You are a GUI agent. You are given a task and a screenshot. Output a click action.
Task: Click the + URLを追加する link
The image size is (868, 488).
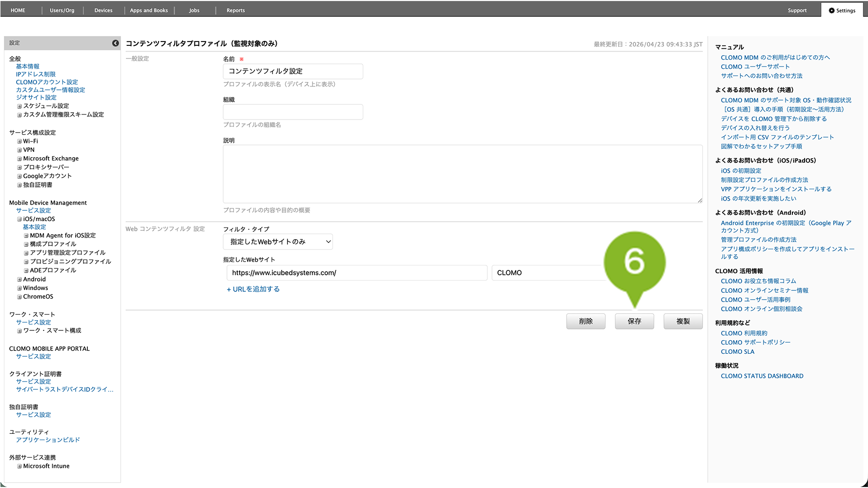(253, 289)
